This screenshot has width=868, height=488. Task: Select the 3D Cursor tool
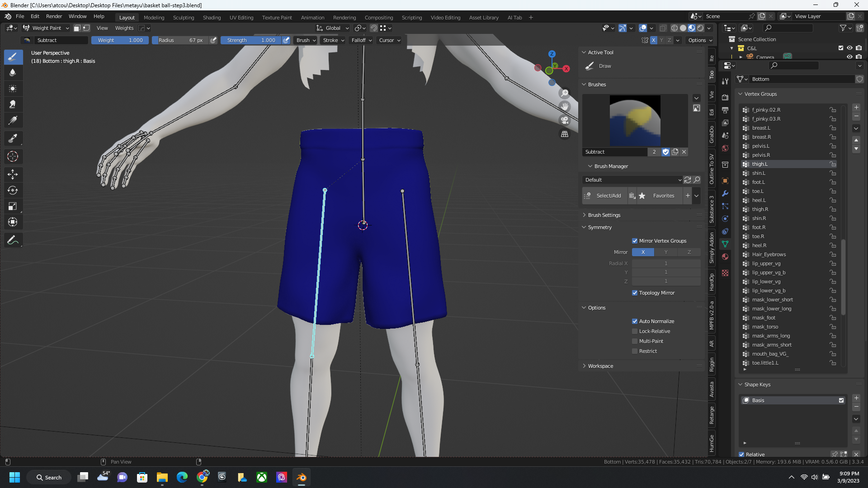(x=13, y=156)
